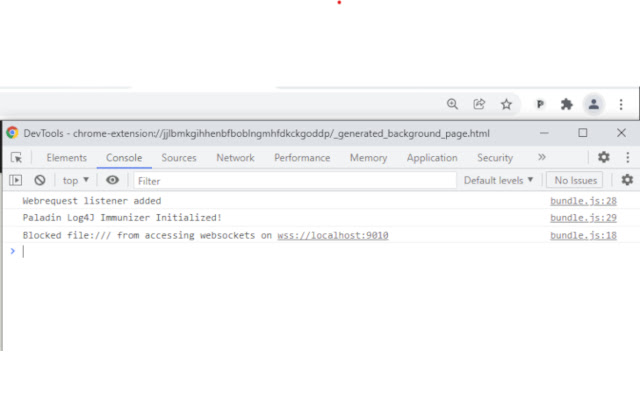This screenshot has width=640, height=400.
Task: Select 'Blocked file:/// from accessing websockets' message
Action: point(205,235)
